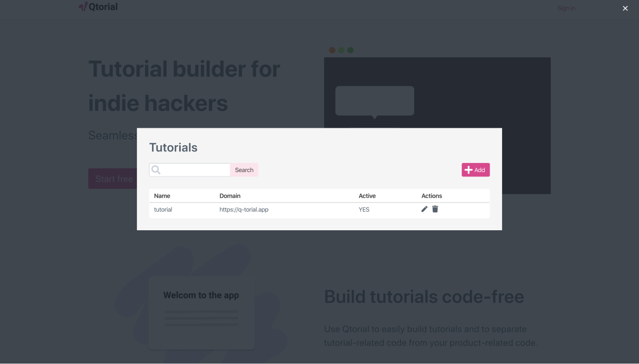Add a new tutorial
Screen dimensions: 639x364
475,170
